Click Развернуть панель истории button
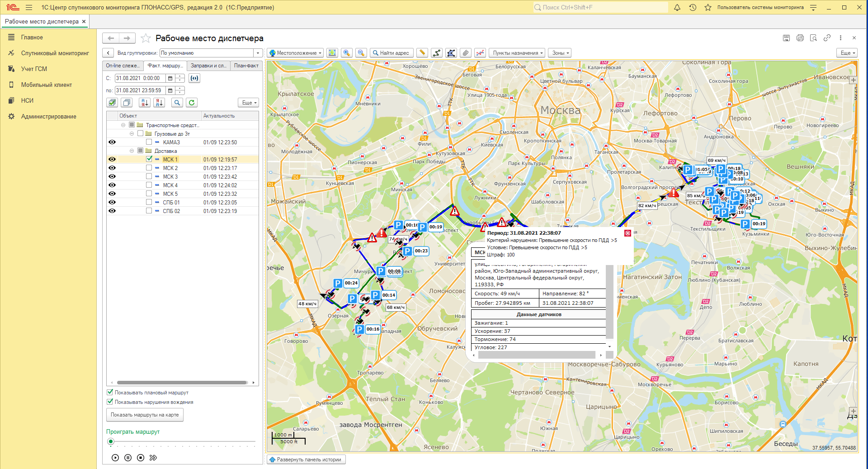This screenshot has height=469, width=868. 306,460
